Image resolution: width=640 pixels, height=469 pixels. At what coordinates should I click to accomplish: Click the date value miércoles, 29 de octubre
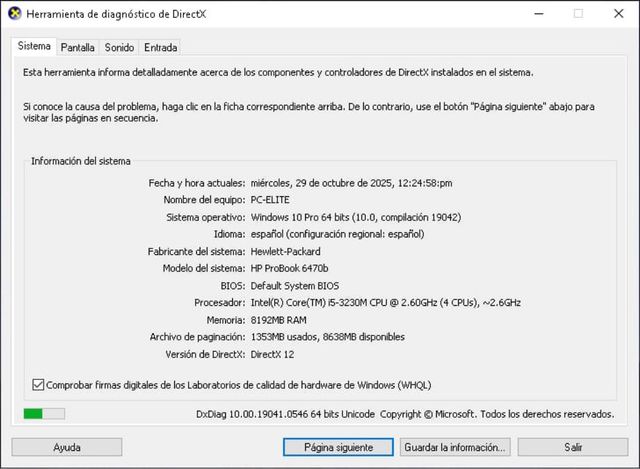point(351,183)
